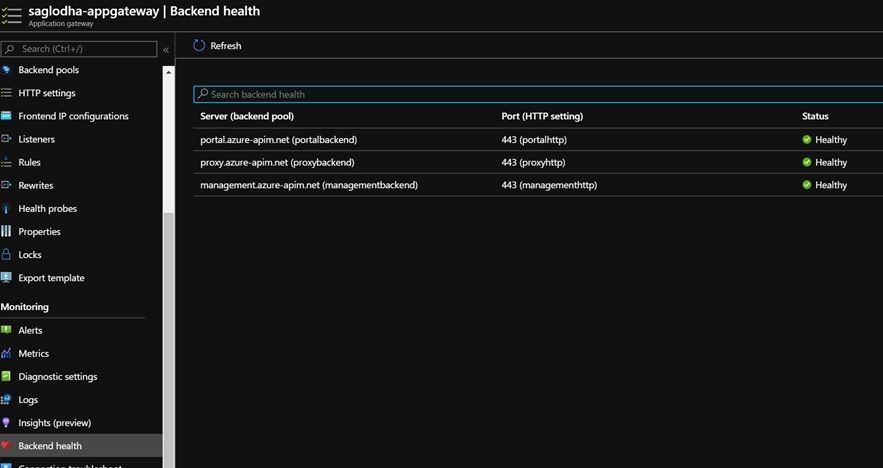Click the Refresh button label
The height and width of the screenshot is (468, 883).
click(x=226, y=46)
